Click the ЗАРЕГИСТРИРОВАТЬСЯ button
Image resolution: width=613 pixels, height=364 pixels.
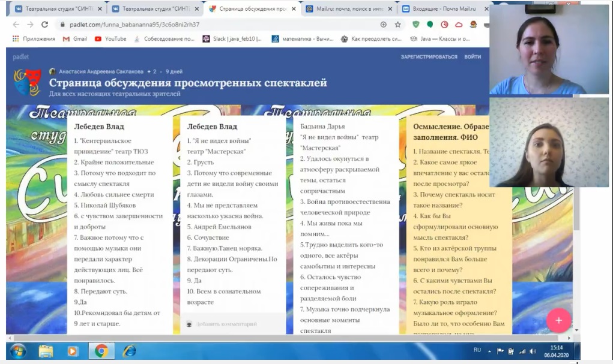(x=429, y=56)
